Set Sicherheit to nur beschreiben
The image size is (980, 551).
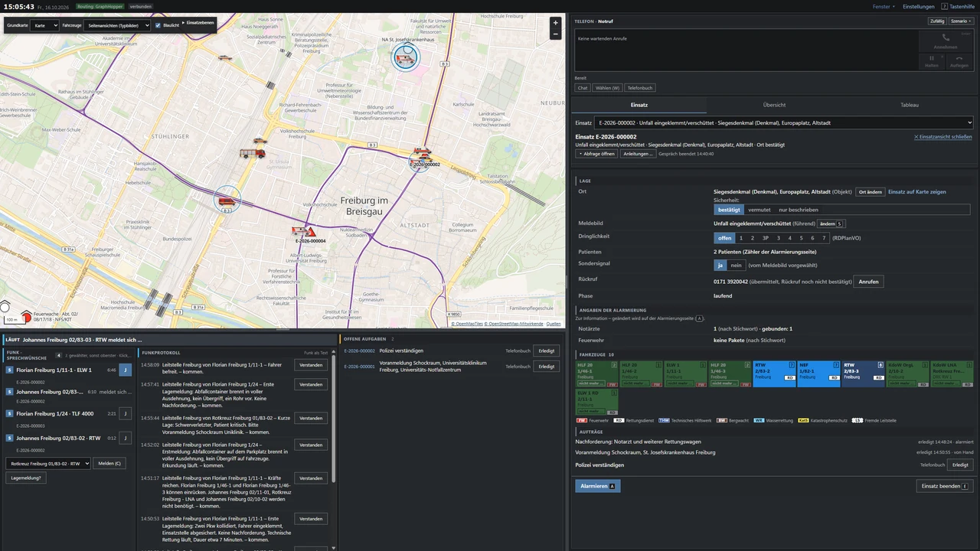coord(799,210)
